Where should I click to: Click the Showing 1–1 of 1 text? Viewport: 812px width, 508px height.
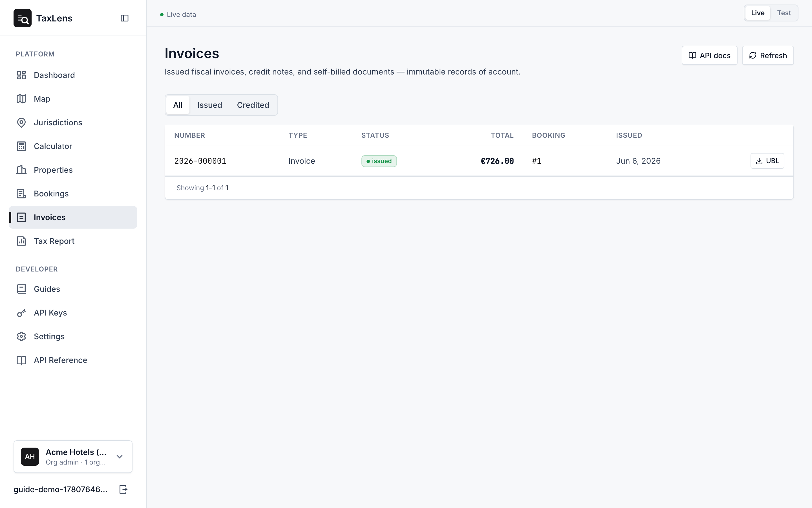coord(202,188)
